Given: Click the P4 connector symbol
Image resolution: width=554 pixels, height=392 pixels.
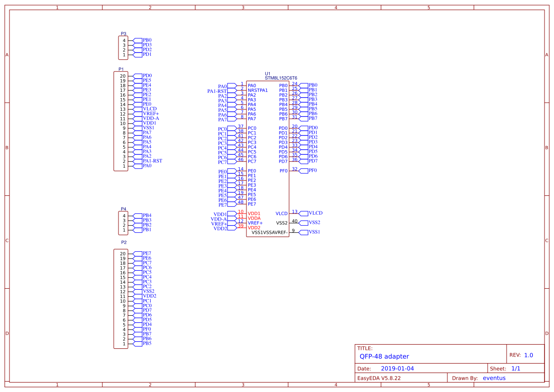Looking at the screenshot, I should pos(123,223).
